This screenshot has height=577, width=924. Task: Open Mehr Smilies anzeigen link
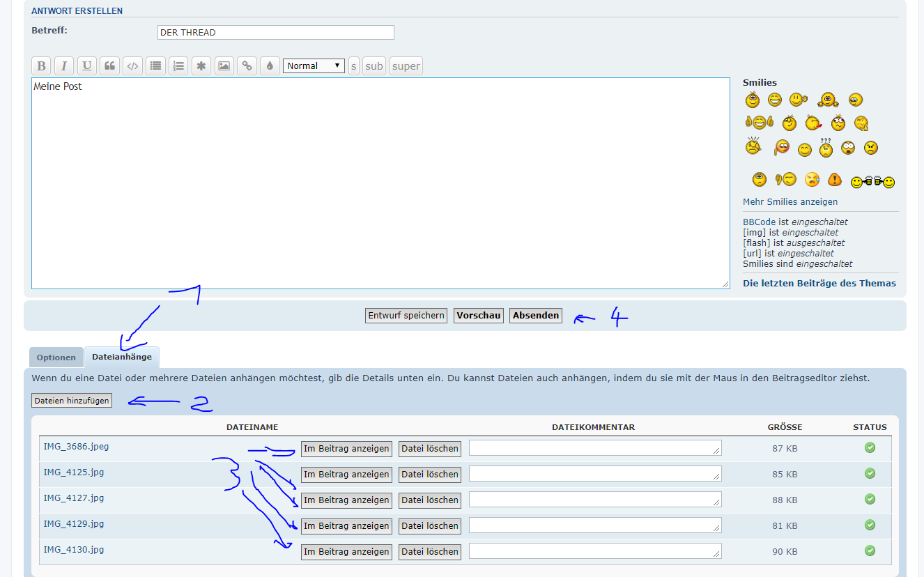coord(790,202)
